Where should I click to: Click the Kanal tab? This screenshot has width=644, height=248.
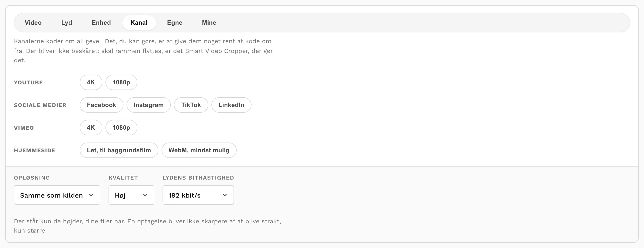(139, 23)
